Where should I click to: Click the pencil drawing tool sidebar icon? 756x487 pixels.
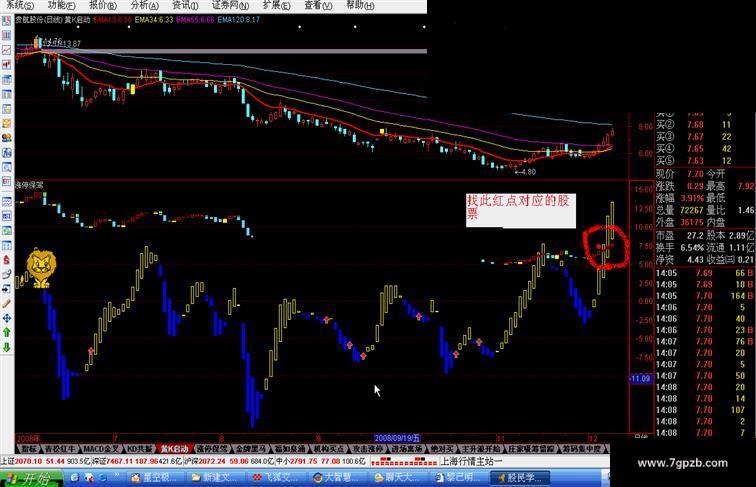[6, 303]
